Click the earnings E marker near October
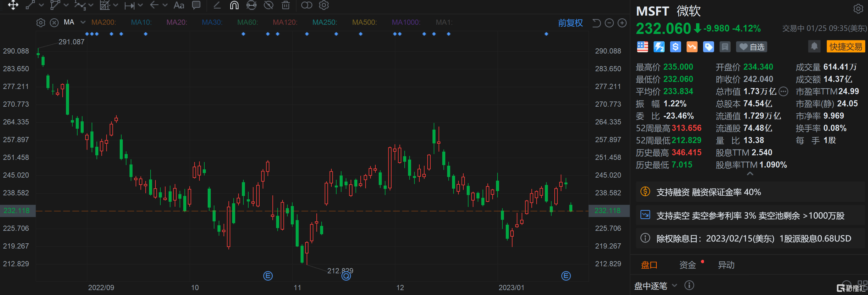 click(268, 276)
